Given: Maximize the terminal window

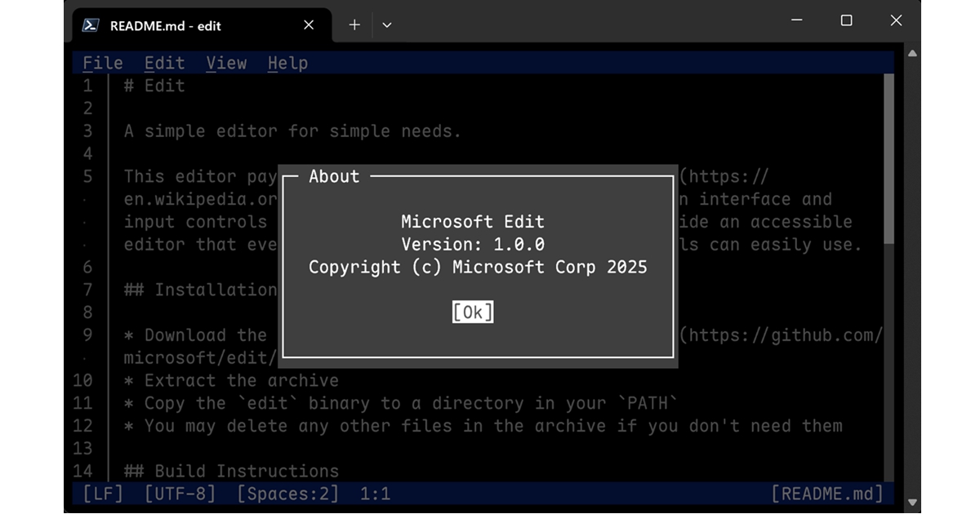Looking at the screenshot, I should coord(847,21).
